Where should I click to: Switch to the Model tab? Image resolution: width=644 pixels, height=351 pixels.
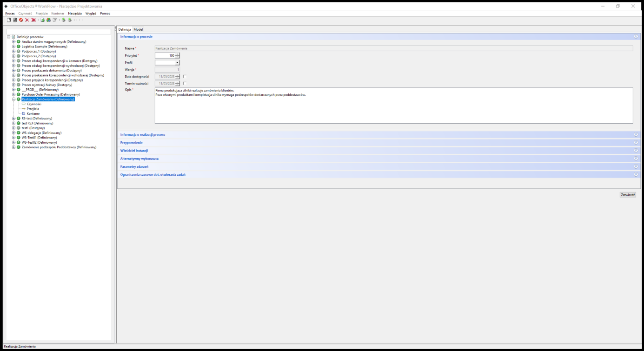tap(138, 29)
